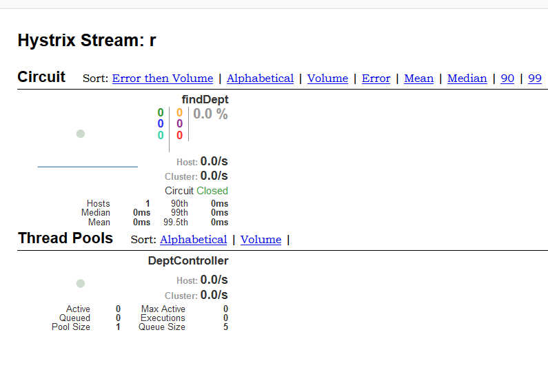Sort thread pools by Volume link

tap(261, 240)
